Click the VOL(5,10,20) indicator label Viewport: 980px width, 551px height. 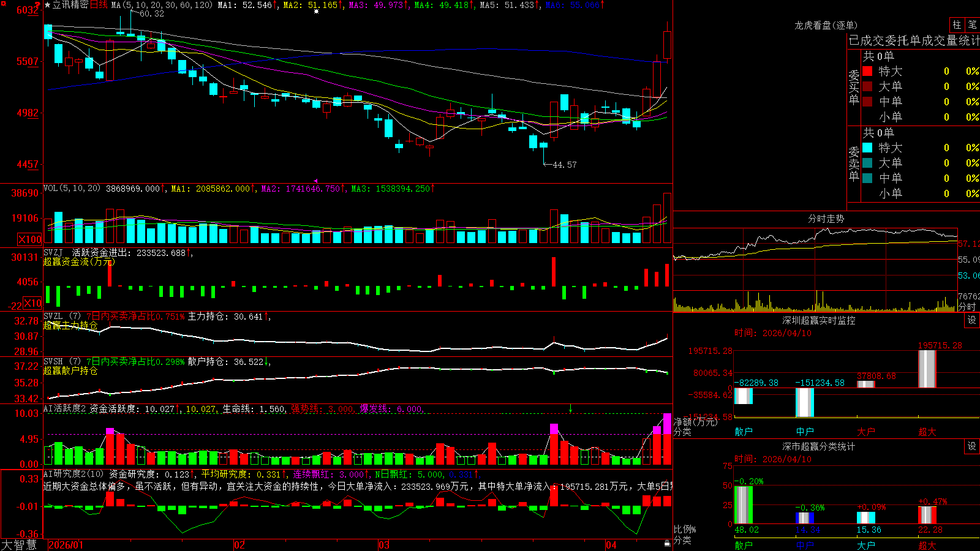[x=72, y=189]
